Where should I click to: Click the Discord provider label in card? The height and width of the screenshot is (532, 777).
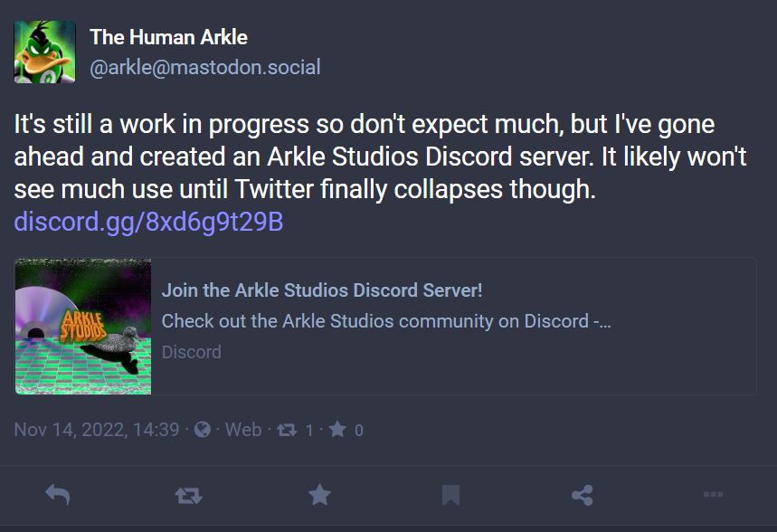(191, 352)
